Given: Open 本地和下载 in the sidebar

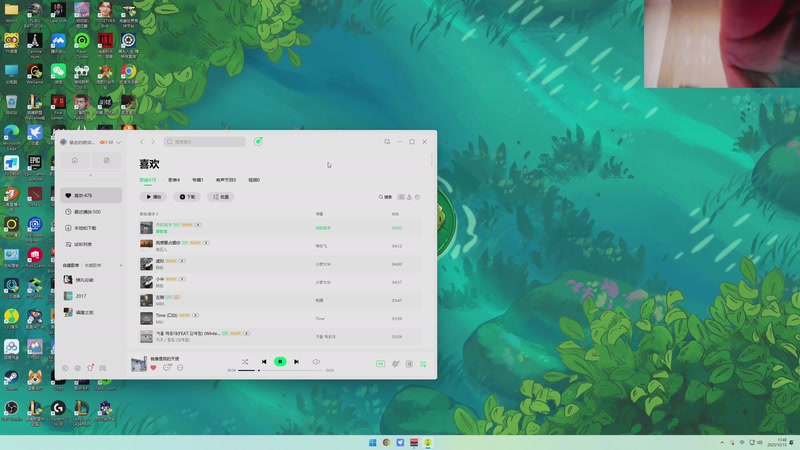Looking at the screenshot, I should click(x=91, y=228).
